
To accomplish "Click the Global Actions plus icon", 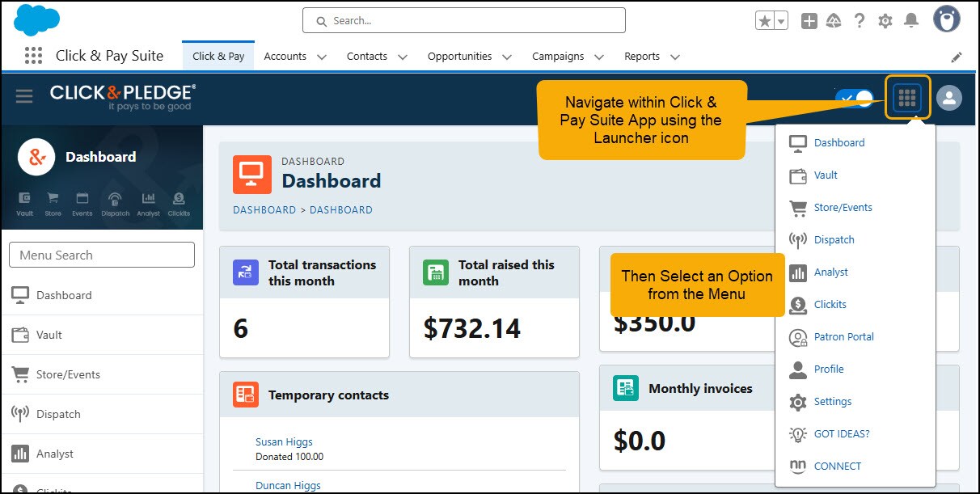I will click(809, 21).
